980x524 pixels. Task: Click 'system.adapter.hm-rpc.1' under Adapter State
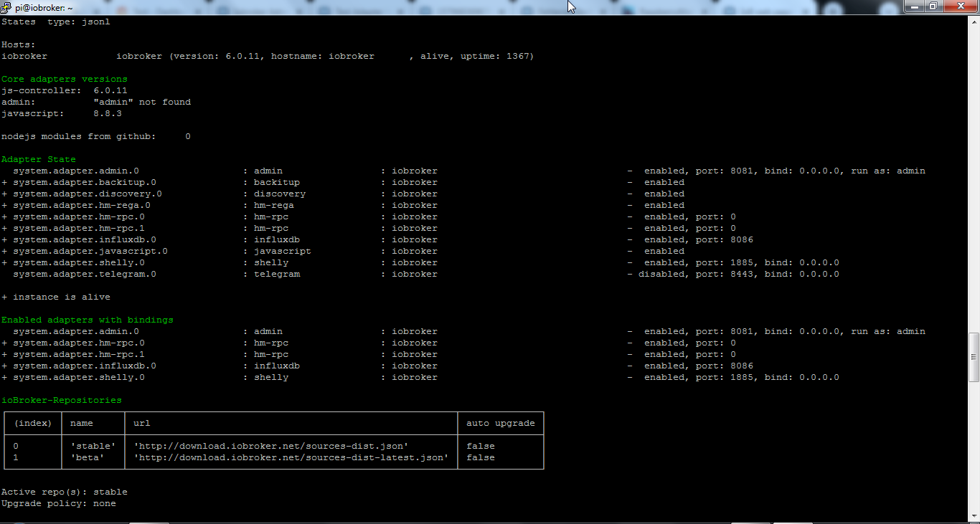(x=79, y=228)
